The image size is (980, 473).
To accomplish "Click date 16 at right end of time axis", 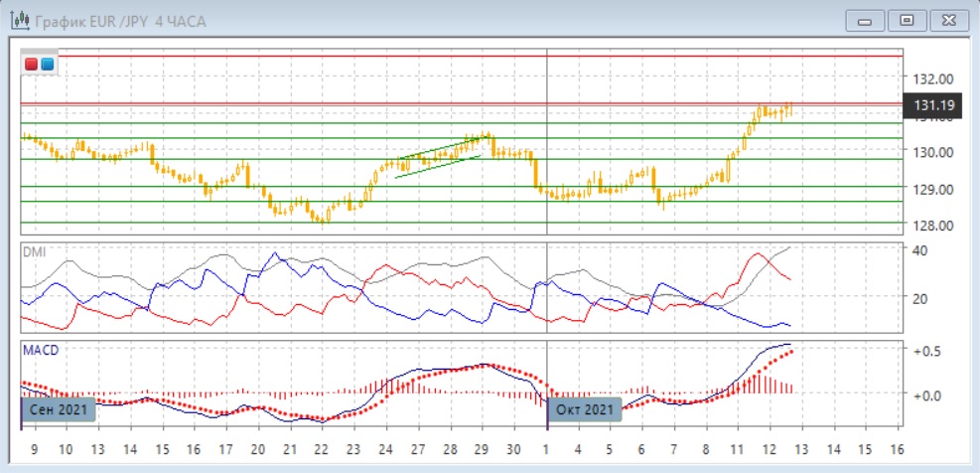I will pos(897,448).
